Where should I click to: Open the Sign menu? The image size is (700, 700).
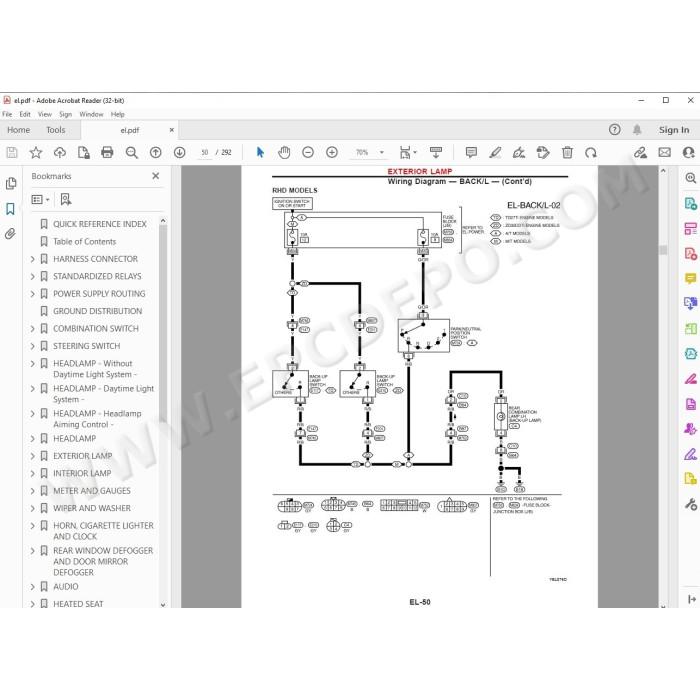click(x=66, y=114)
